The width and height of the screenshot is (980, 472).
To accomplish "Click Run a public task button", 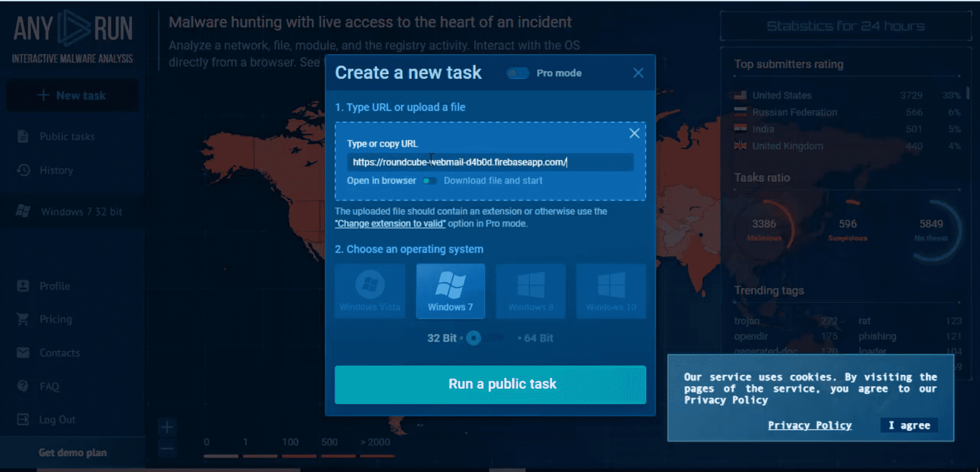I will 490,385.
